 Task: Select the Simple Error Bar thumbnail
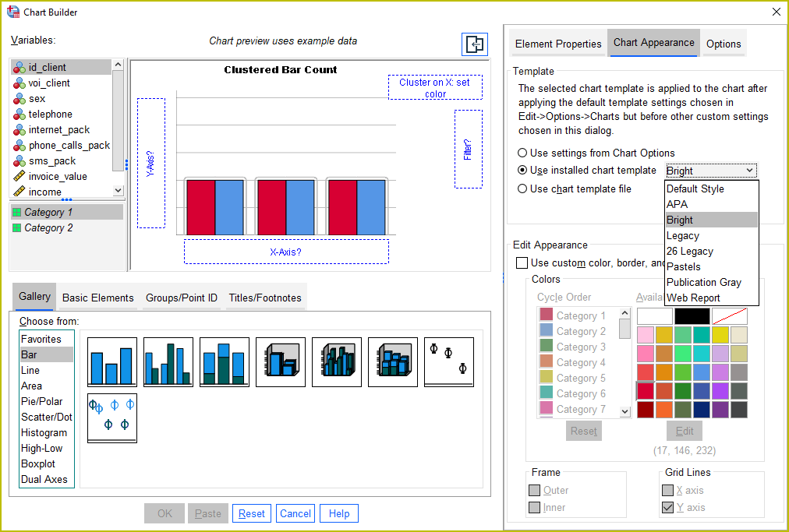(x=449, y=362)
